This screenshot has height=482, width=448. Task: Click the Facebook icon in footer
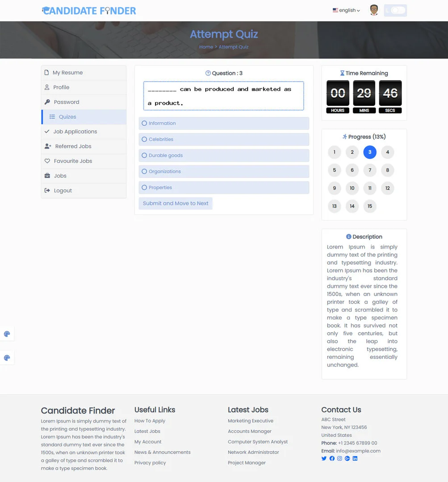point(332,458)
